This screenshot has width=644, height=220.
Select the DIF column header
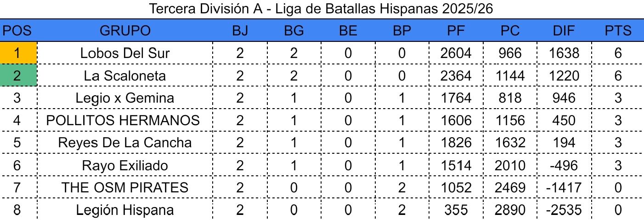[x=565, y=30]
